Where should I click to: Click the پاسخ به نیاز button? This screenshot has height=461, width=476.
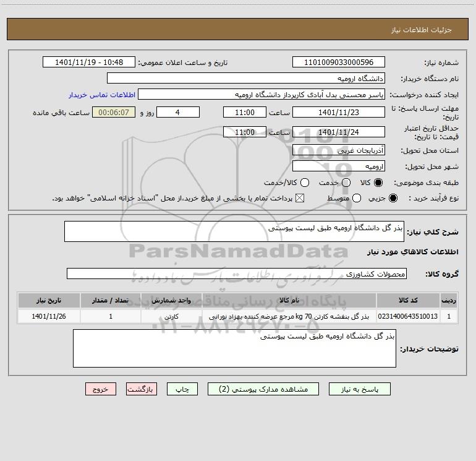359,389
